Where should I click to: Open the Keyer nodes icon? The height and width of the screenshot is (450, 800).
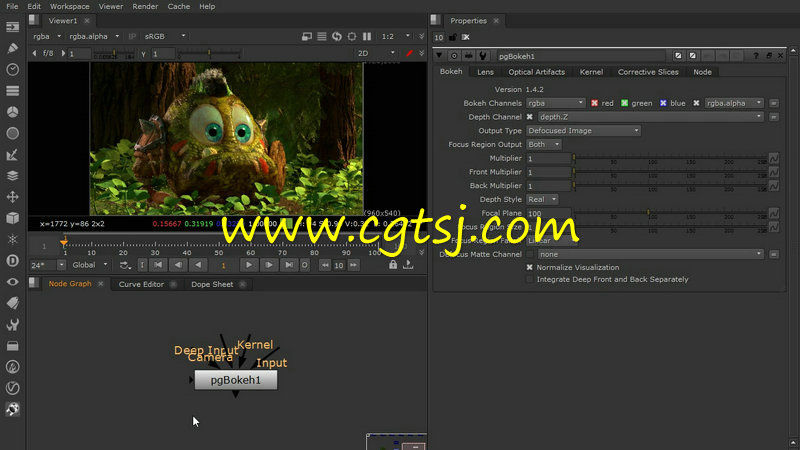(12, 155)
